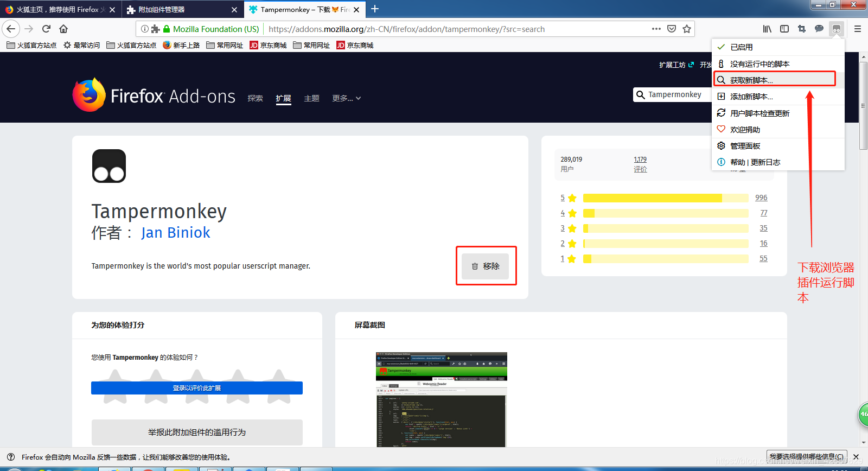Open a new tab with plus button

(x=375, y=9)
